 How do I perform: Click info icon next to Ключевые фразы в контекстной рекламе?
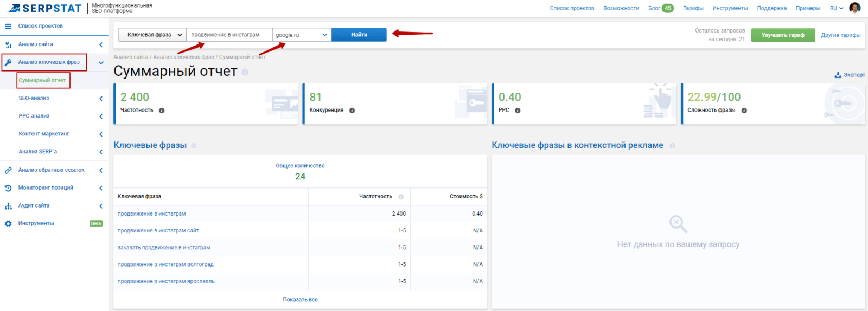(672, 146)
